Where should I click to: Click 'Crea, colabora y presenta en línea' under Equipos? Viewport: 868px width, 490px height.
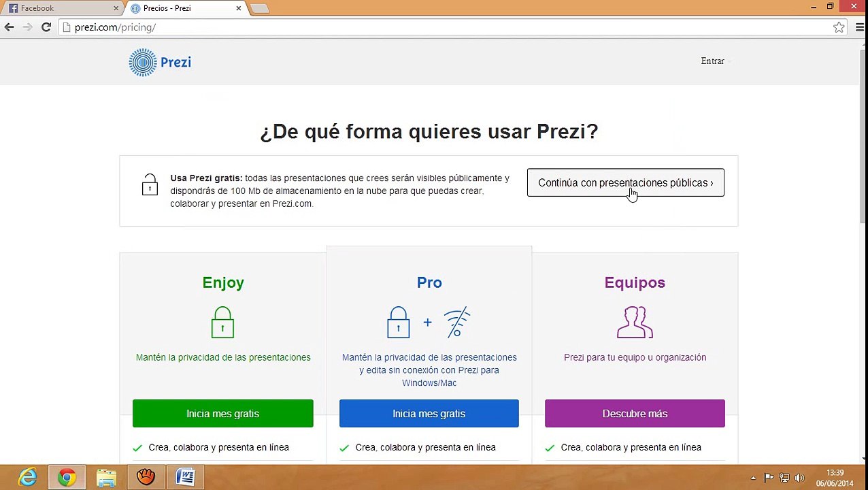(631, 447)
